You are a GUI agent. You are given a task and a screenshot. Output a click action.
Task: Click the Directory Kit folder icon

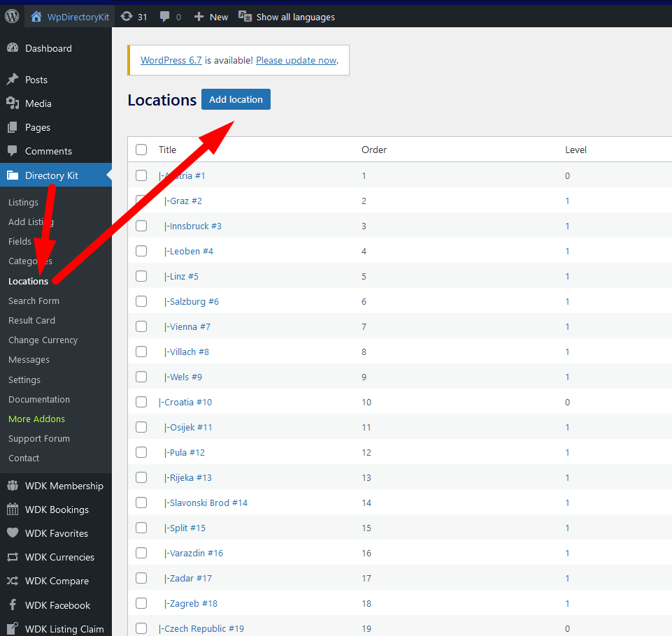point(13,175)
